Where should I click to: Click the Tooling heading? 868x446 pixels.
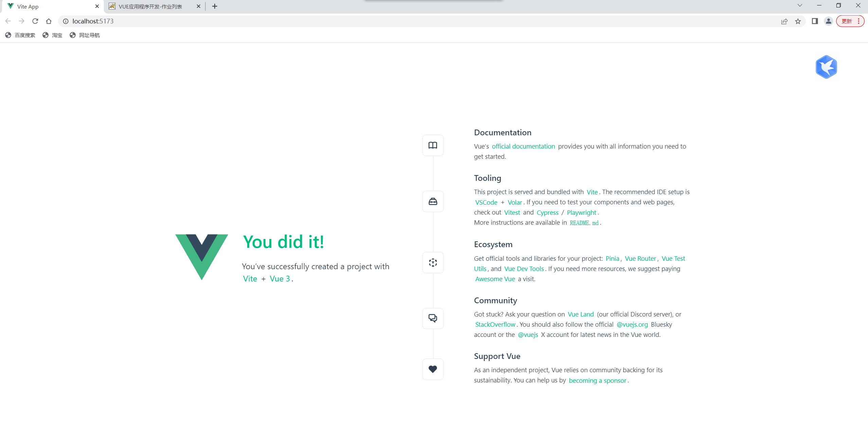click(x=487, y=178)
